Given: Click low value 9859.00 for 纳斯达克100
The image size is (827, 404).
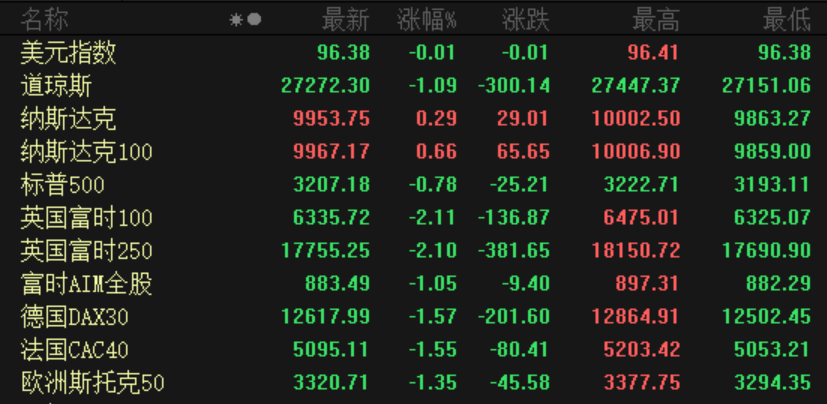Looking at the screenshot, I should pyautogui.click(x=772, y=152).
